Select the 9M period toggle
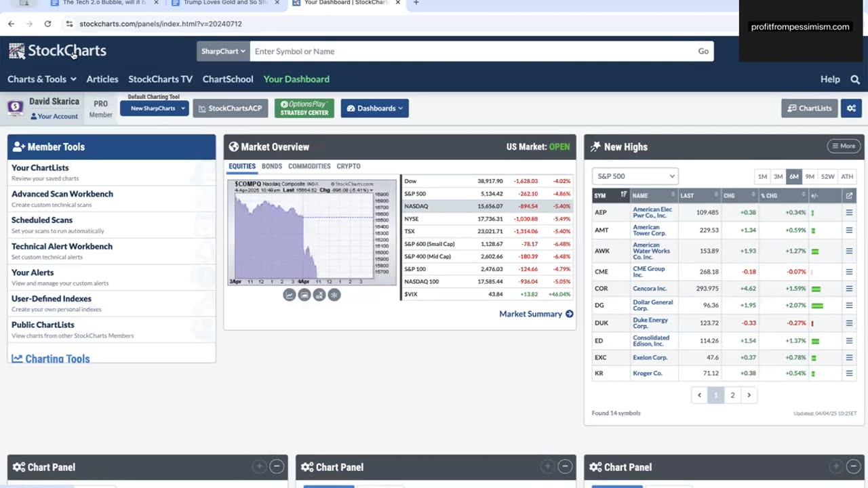 pyautogui.click(x=810, y=176)
